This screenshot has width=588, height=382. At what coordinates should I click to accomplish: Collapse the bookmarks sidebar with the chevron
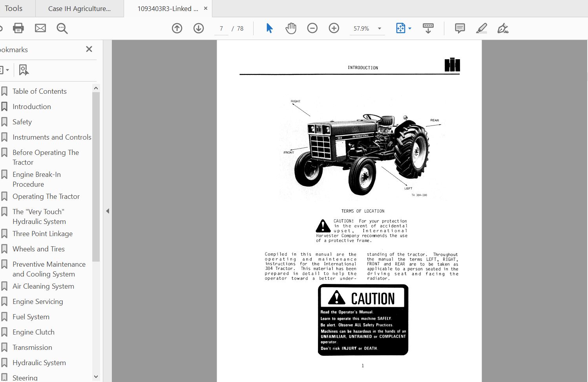108,211
